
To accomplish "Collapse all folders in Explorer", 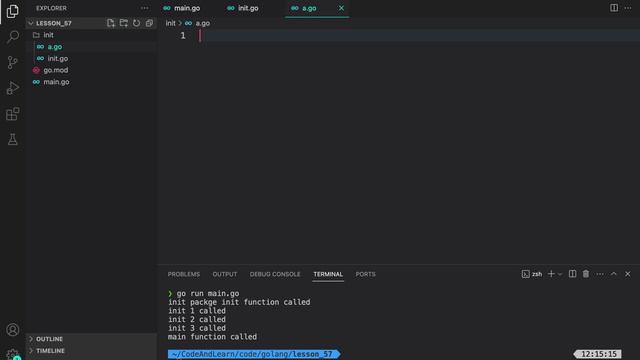I will click(149, 23).
